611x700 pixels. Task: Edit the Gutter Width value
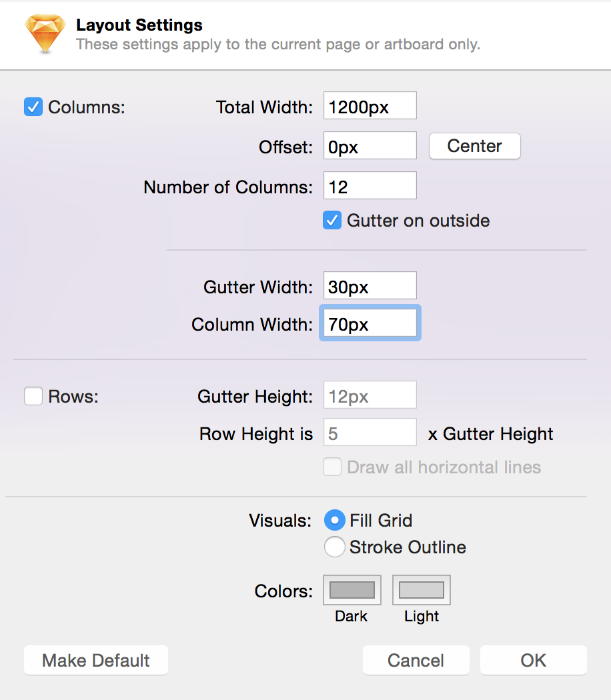370,285
